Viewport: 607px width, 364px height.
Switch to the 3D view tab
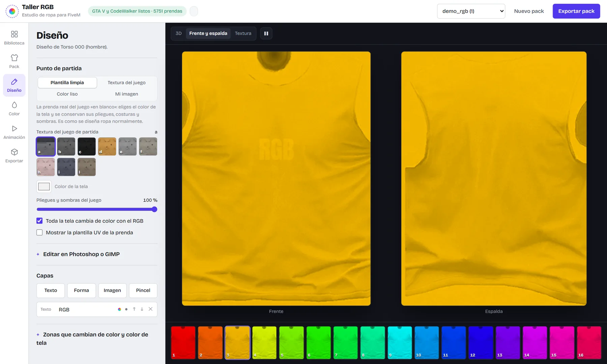click(179, 33)
